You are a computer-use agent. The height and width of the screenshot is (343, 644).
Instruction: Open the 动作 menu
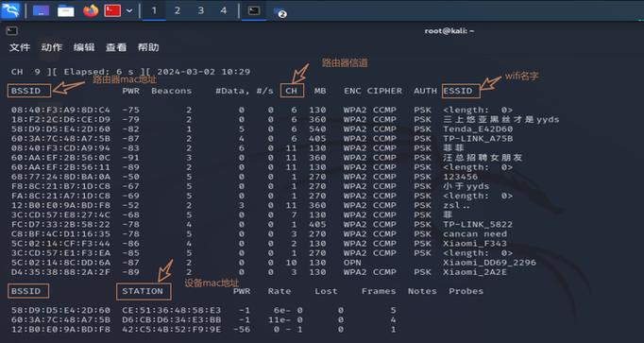[x=52, y=47]
